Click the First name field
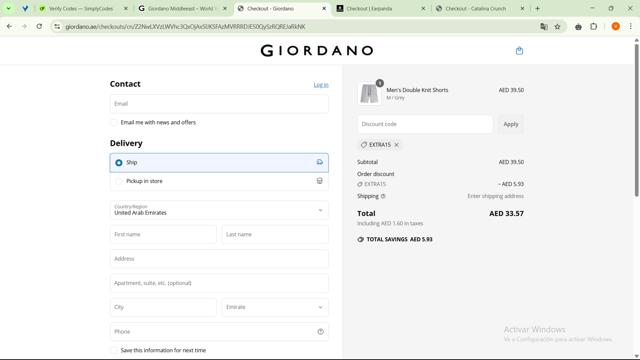640x360 pixels. (x=163, y=235)
